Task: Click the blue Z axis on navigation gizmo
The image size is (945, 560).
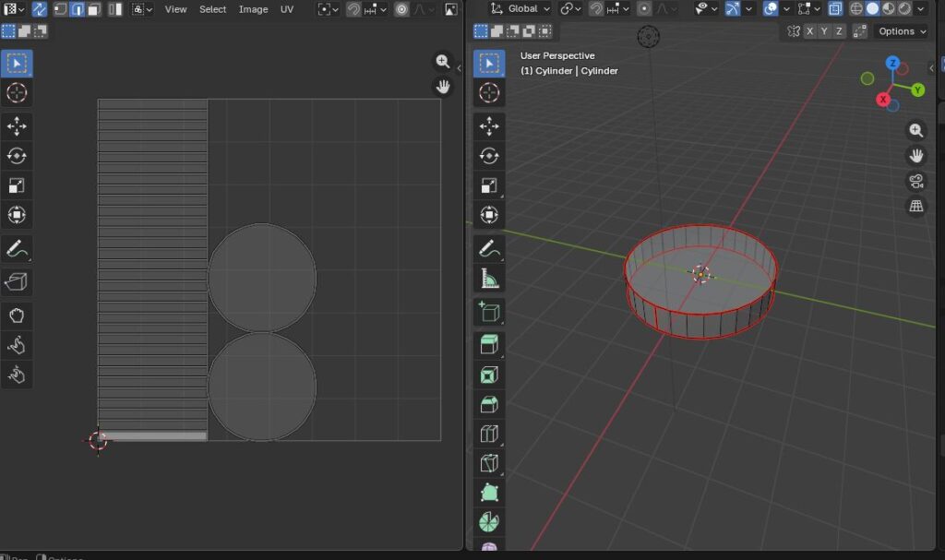Action: click(892, 64)
